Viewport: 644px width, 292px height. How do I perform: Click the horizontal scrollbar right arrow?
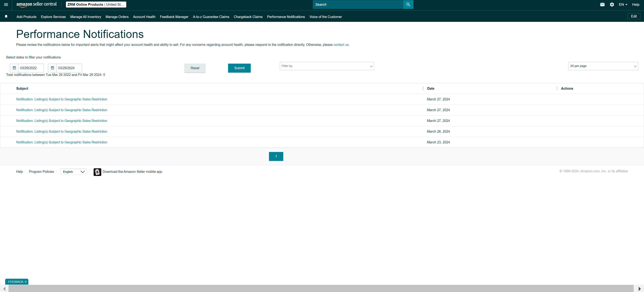coord(639,288)
